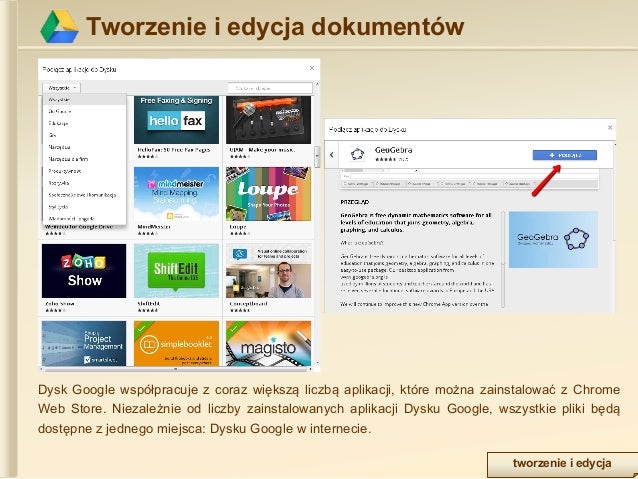
Task: Click the GeoGebra screenshot preview strip
Action: (469, 180)
